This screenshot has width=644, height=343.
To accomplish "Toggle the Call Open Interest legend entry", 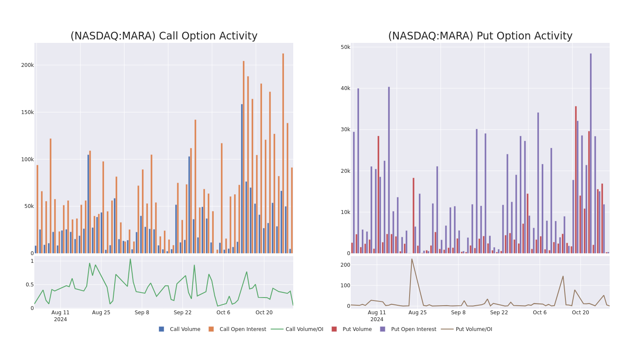I will coord(237,329).
